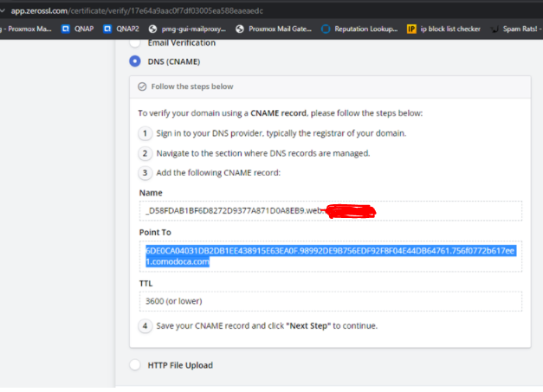The height and width of the screenshot is (392, 543).
Task: Click the TTL 3600 value field
Action: (x=329, y=301)
